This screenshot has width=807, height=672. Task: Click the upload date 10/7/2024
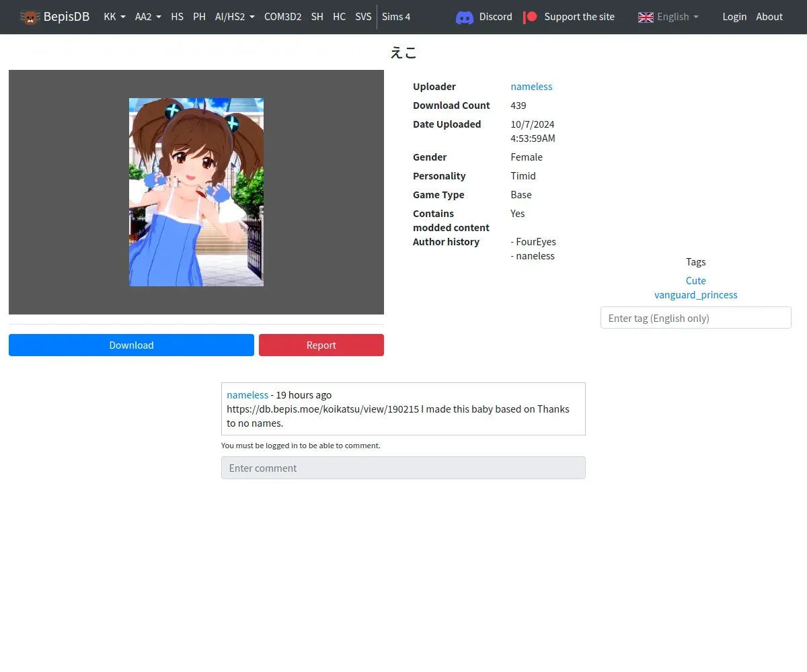[x=533, y=124]
